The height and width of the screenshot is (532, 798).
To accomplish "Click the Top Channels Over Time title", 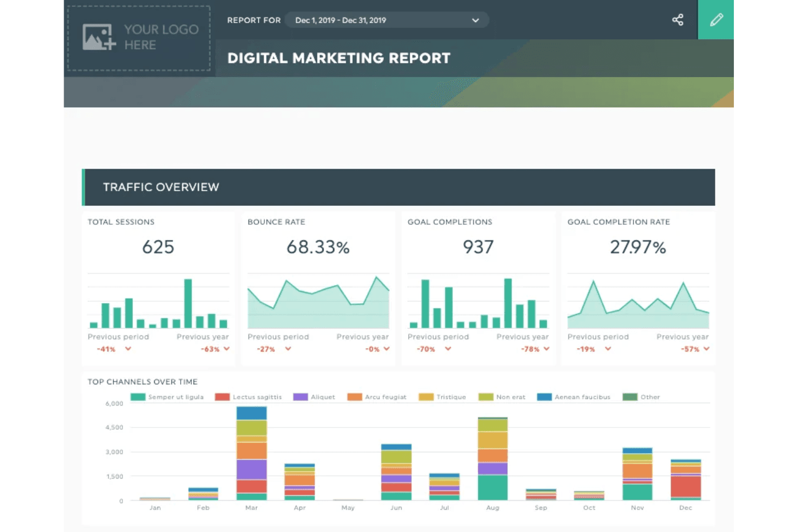I will click(x=142, y=382).
